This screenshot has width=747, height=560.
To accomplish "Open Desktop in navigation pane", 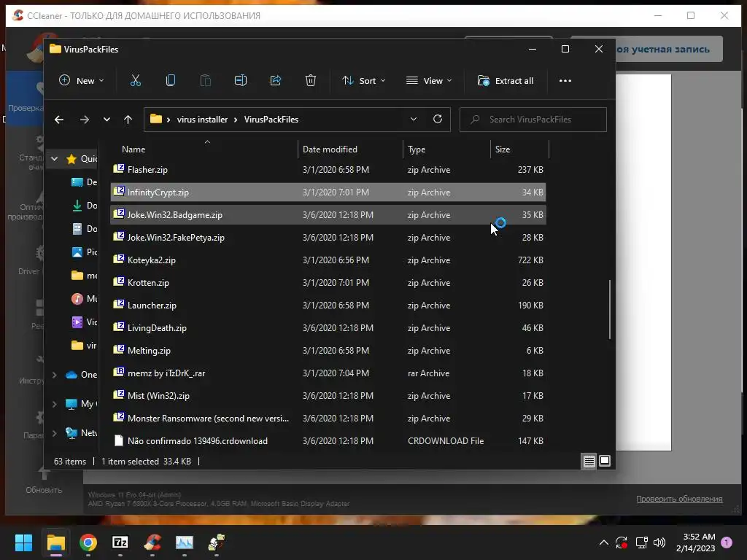I will click(x=85, y=182).
